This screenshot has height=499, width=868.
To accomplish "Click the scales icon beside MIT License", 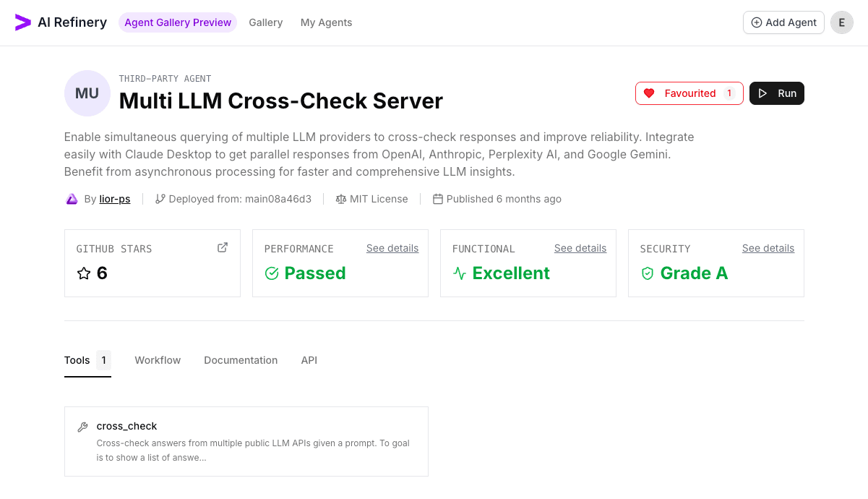I will click(340, 198).
